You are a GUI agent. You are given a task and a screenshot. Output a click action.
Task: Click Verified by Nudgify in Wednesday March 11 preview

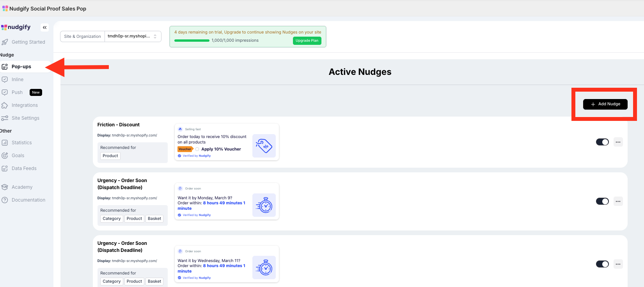point(194,278)
